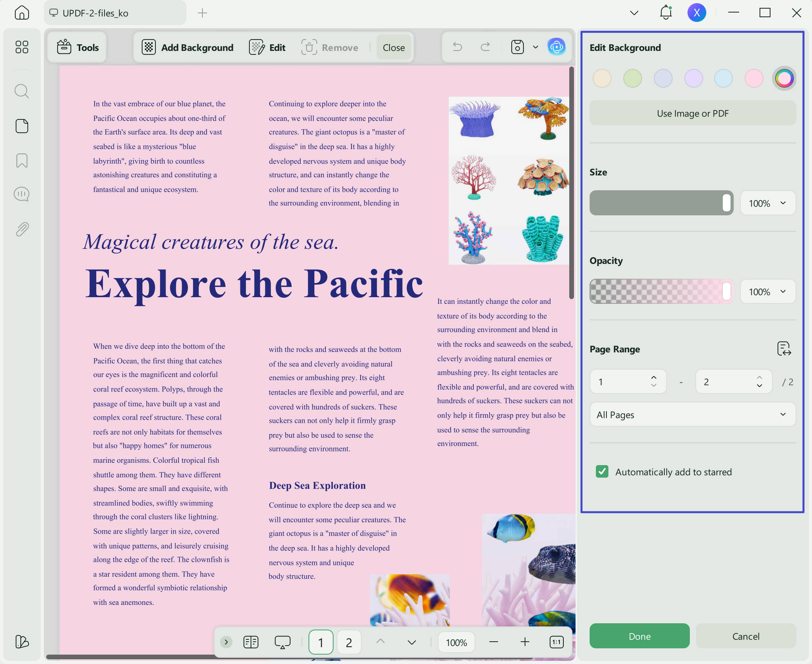Open the notifications bell
The image size is (812, 664).
coord(666,13)
